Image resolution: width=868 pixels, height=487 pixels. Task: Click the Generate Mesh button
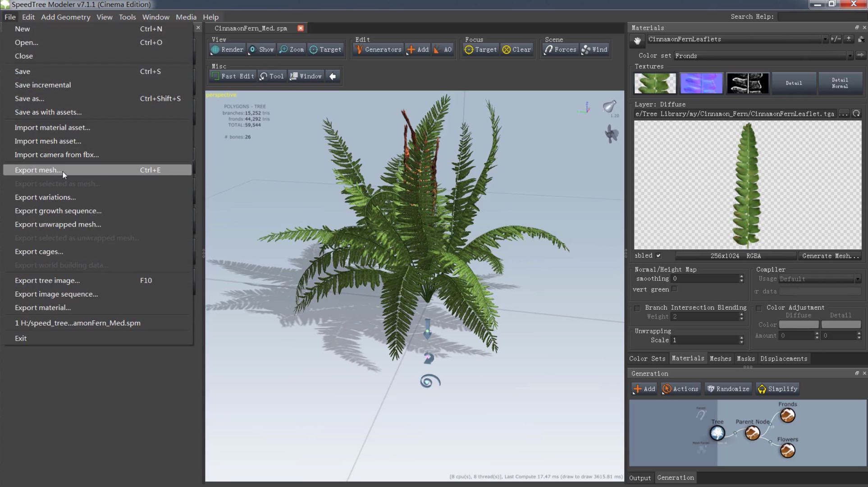tap(830, 256)
